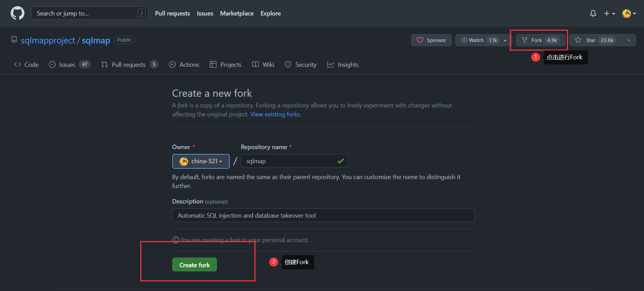The image size is (644, 291).
Task: Click the 1.1k watchers count
Action: pos(493,40)
